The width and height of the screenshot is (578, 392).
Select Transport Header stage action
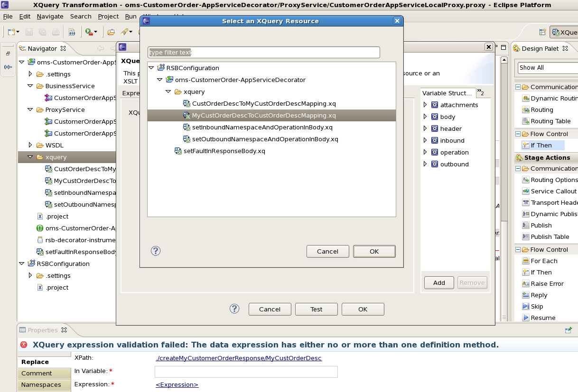click(550, 202)
